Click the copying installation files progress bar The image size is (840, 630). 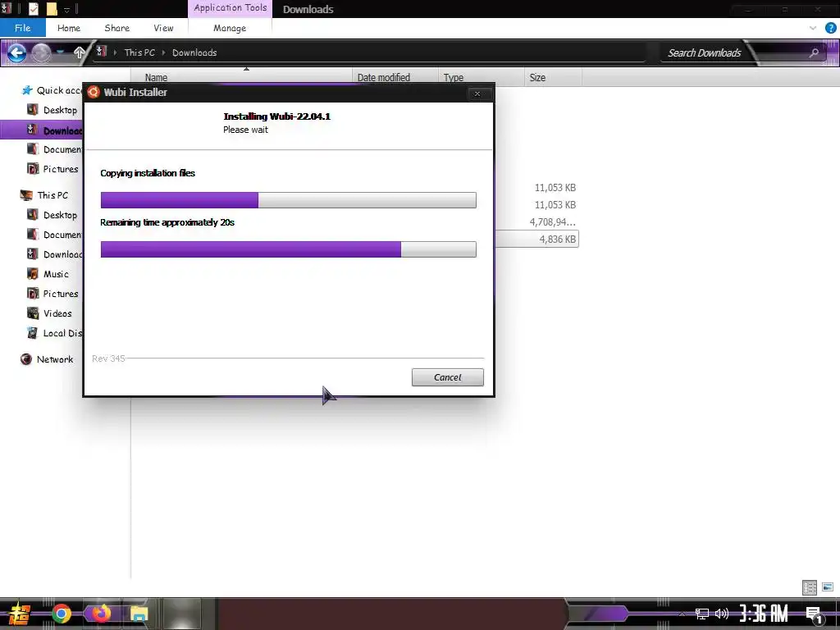point(288,200)
